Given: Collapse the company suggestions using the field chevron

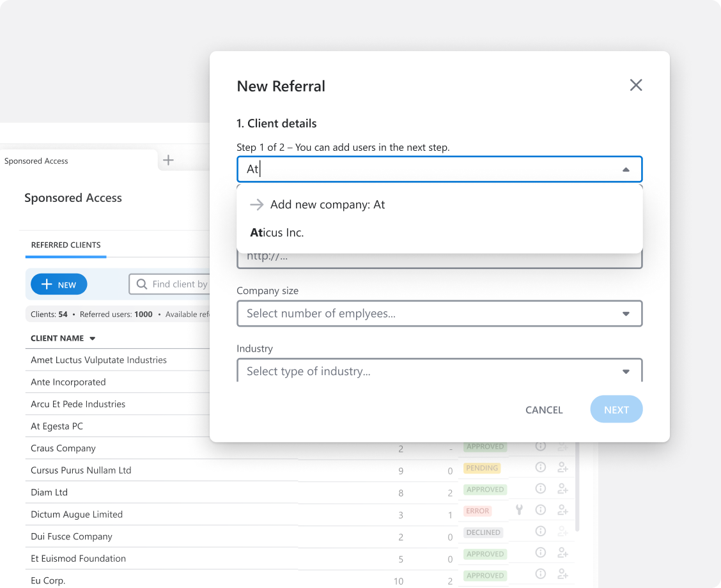Looking at the screenshot, I should [x=624, y=169].
